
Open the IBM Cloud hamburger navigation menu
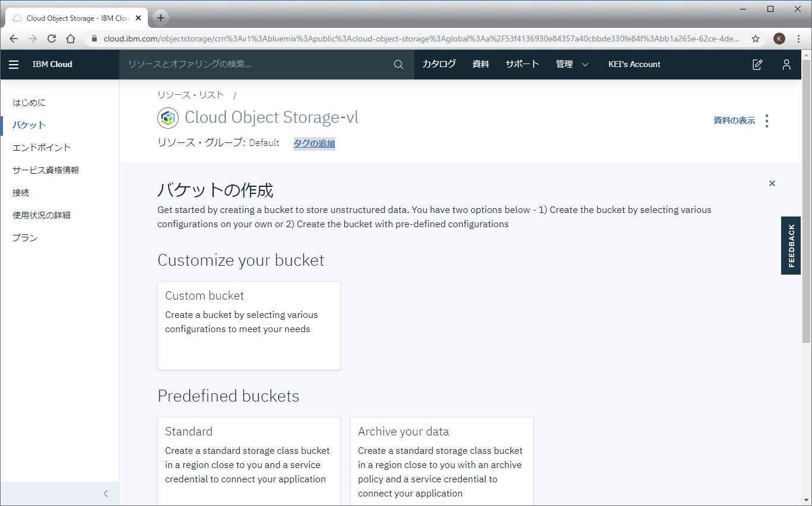(x=14, y=65)
